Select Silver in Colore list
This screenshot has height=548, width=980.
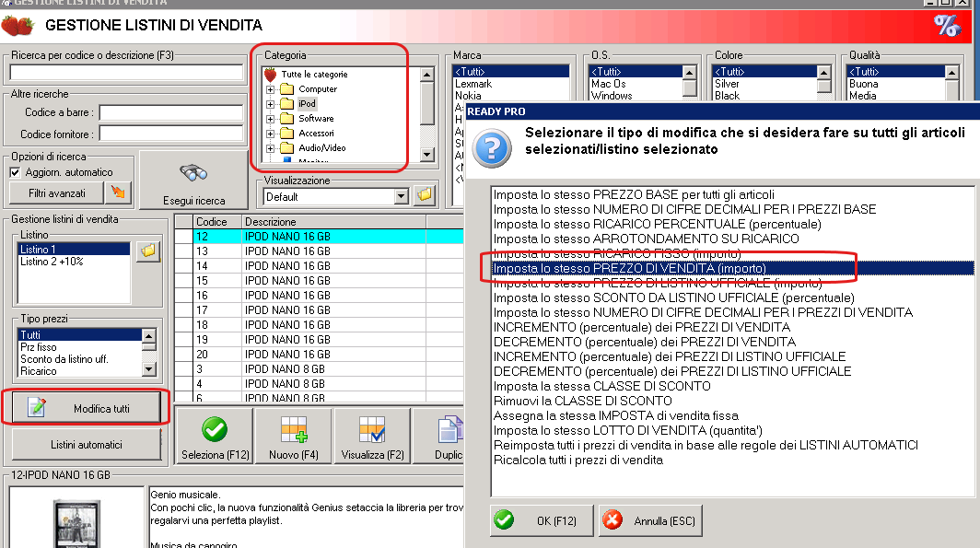[765, 84]
